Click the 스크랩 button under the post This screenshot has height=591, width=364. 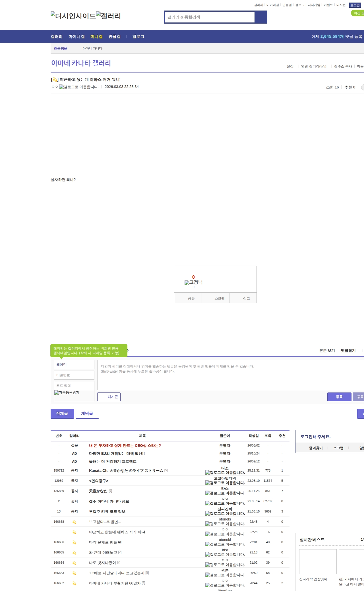[219, 298]
